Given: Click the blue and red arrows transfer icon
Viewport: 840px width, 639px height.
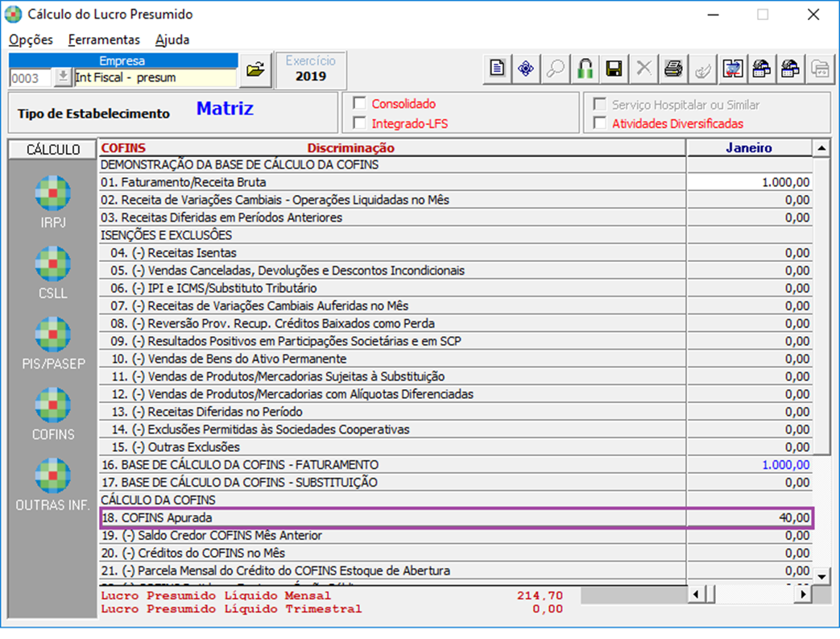Looking at the screenshot, I should [732, 68].
